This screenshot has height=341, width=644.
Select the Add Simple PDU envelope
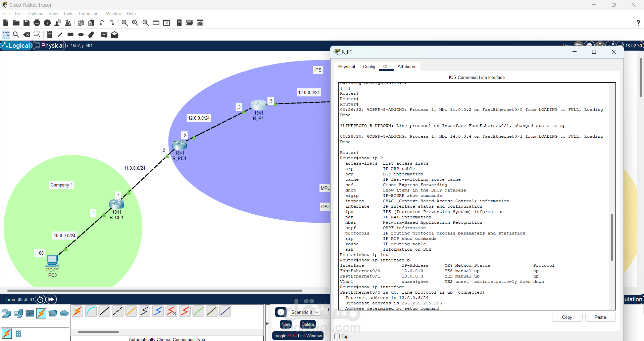pyautogui.click(x=104, y=35)
